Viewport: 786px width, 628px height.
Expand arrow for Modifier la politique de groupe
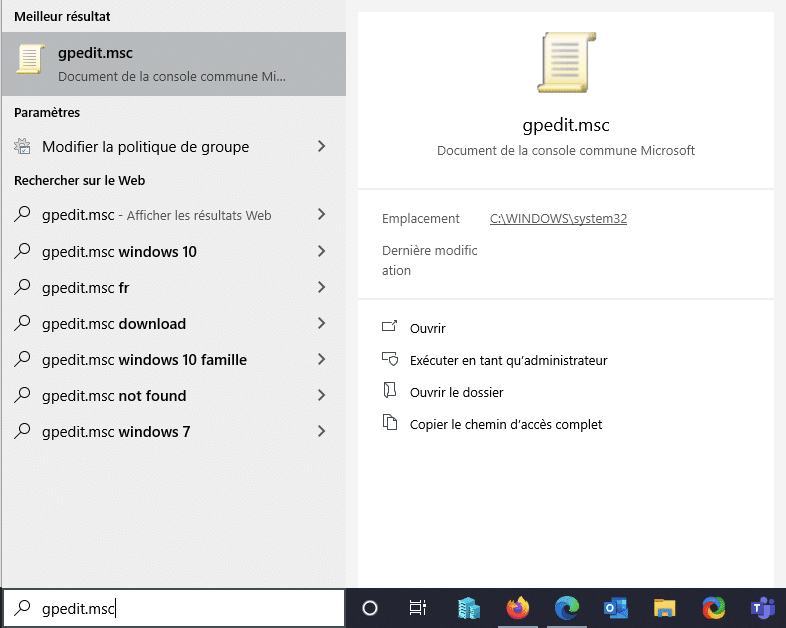pyautogui.click(x=321, y=147)
